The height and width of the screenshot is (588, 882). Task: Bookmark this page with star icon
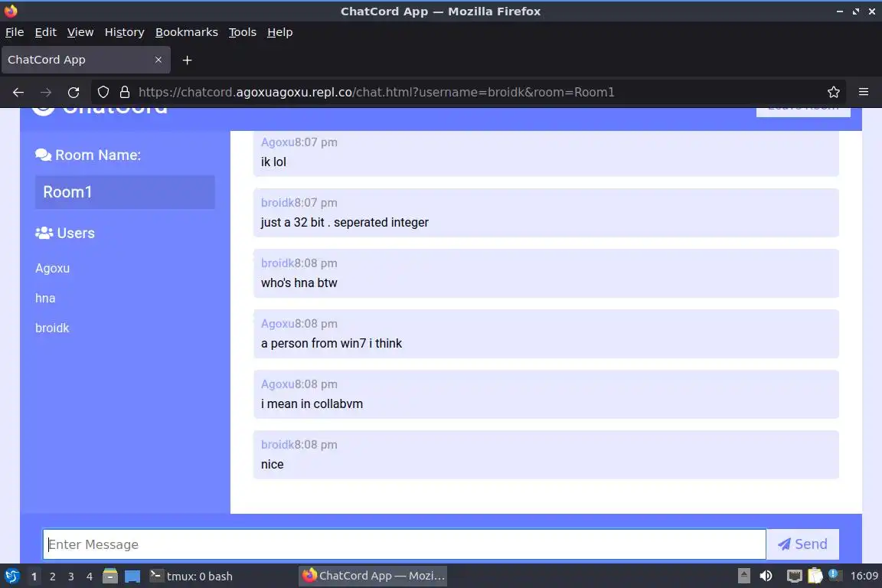[x=834, y=93]
